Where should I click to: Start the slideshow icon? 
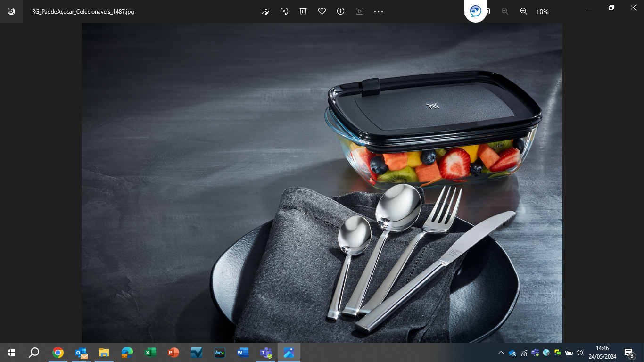(x=360, y=11)
